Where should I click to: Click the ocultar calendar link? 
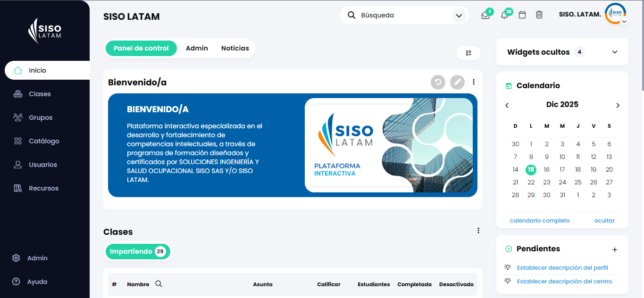tap(604, 221)
